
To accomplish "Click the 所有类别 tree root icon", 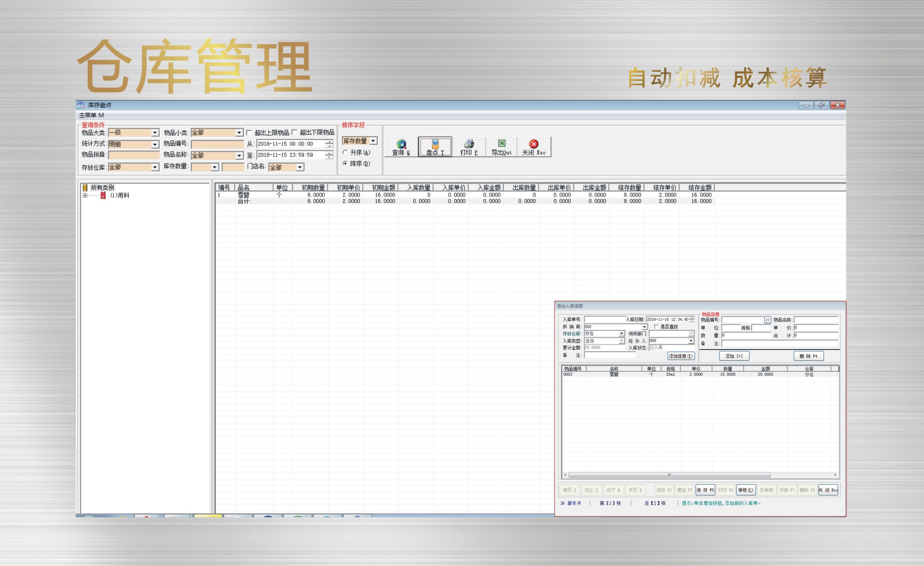I will pos(85,188).
